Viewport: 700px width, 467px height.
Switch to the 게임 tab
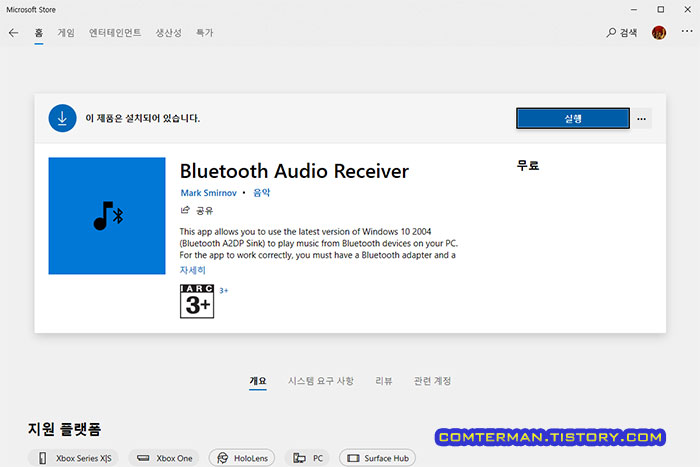pos(66,33)
